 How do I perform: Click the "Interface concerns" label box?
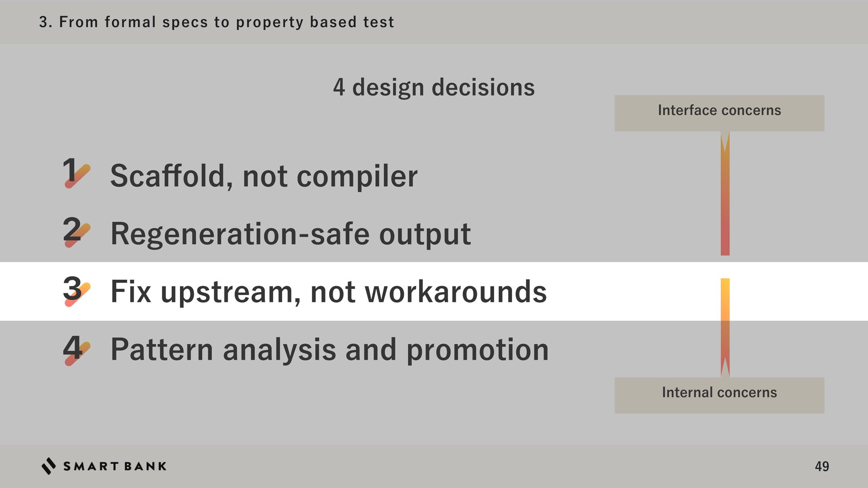719,113
